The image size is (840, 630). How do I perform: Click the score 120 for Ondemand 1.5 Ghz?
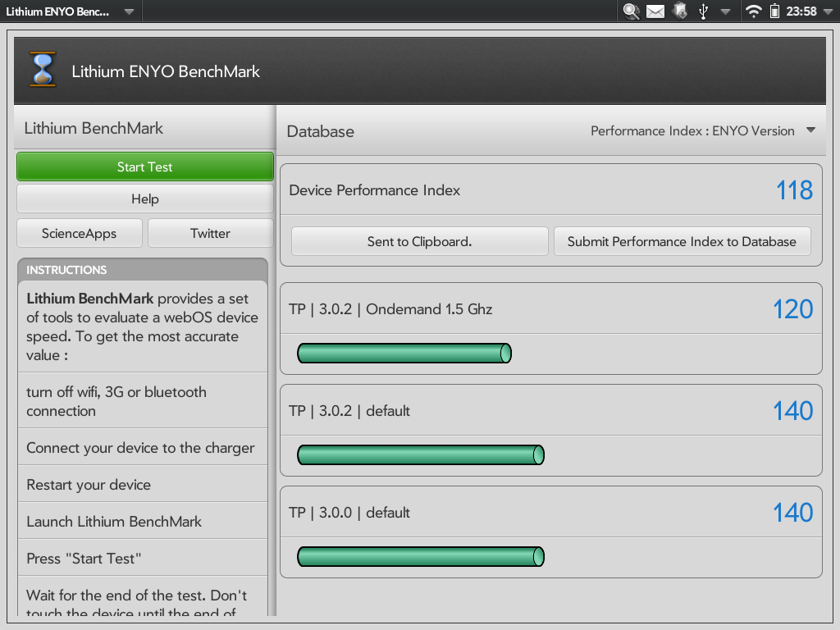tap(793, 309)
